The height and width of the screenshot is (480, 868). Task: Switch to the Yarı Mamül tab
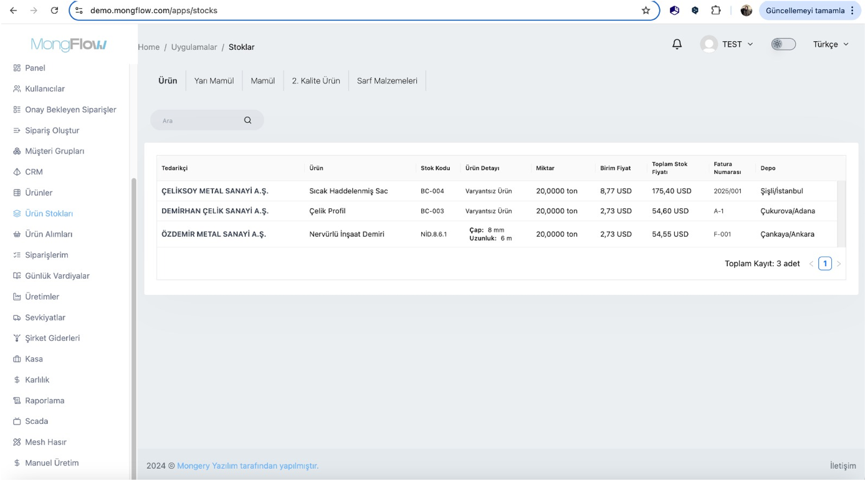[214, 81]
